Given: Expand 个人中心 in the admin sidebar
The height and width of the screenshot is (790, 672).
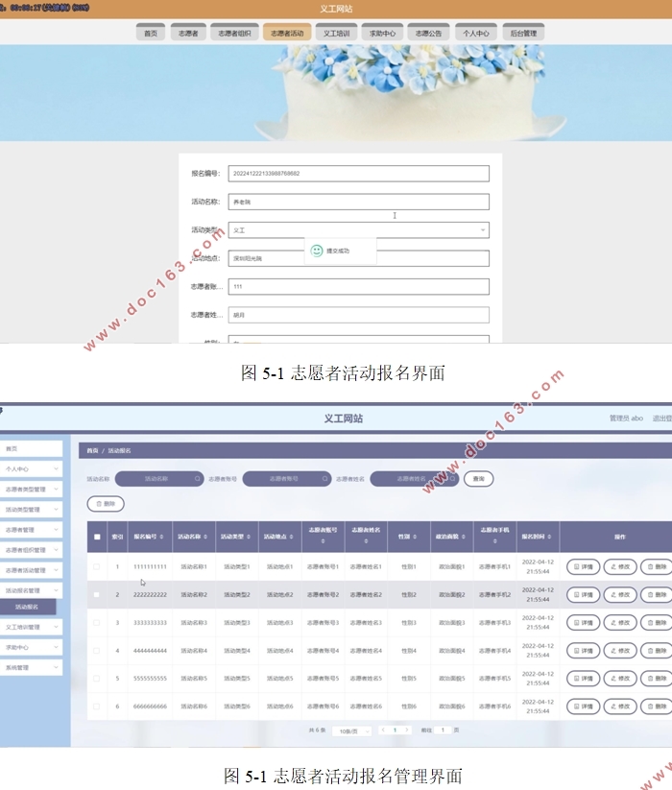Looking at the screenshot, I should pos(31,468).
